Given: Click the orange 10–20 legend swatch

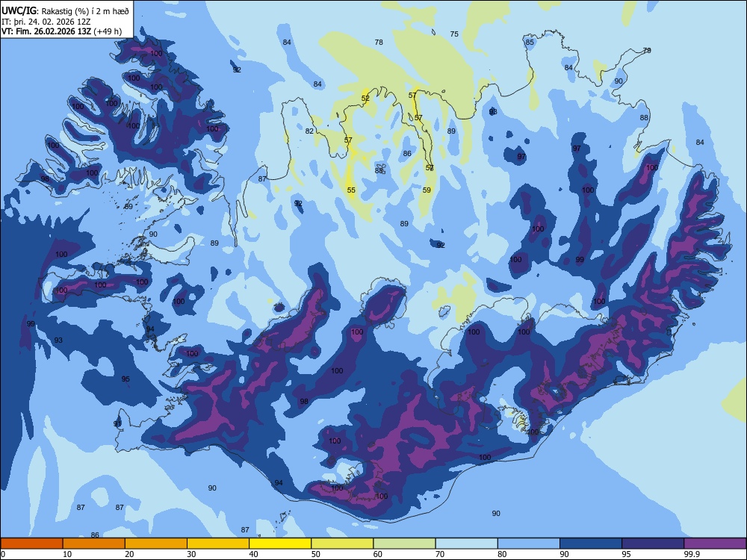Looking at the screenshot, I should [94, 544].
